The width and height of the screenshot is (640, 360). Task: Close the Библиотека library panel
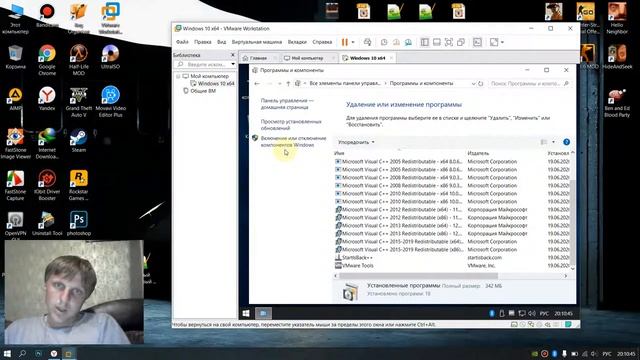[233, 55]
